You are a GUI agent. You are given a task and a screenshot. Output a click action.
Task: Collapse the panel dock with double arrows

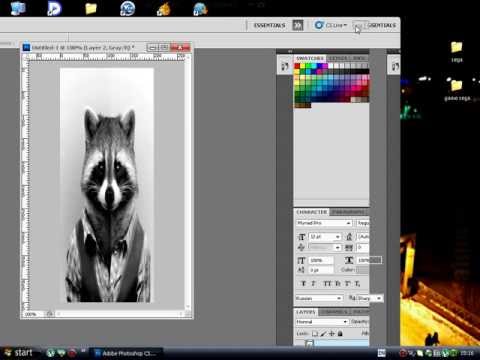[x=290, y=51]
